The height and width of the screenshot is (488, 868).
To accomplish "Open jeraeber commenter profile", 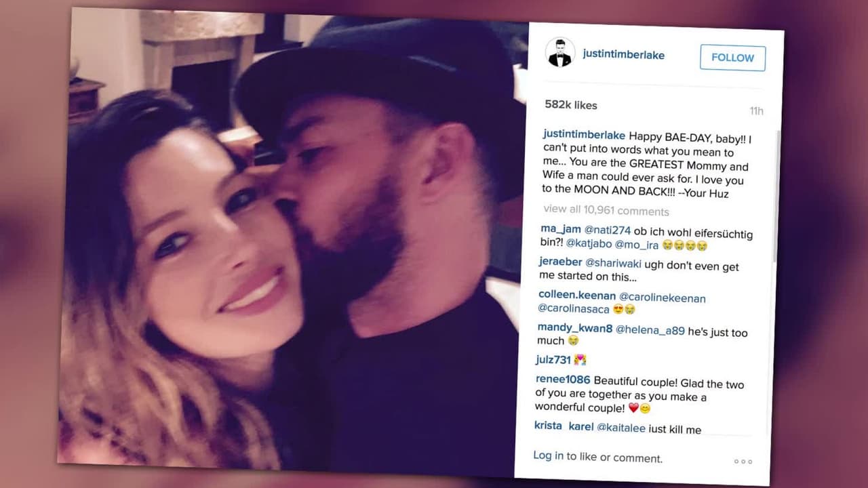I will click(560, 262).
